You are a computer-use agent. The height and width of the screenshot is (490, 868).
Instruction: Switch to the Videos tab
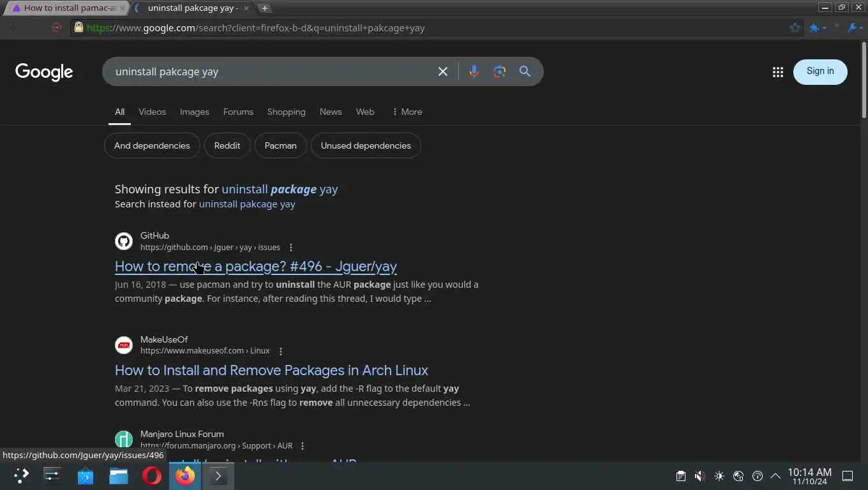tap(152, 112)
